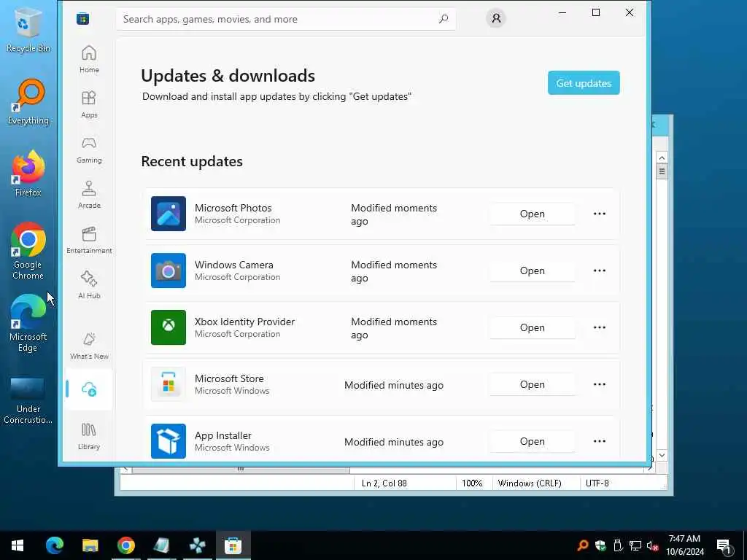Click Get updates button
This screenshot has width=747, height=560.
(584, 83)
